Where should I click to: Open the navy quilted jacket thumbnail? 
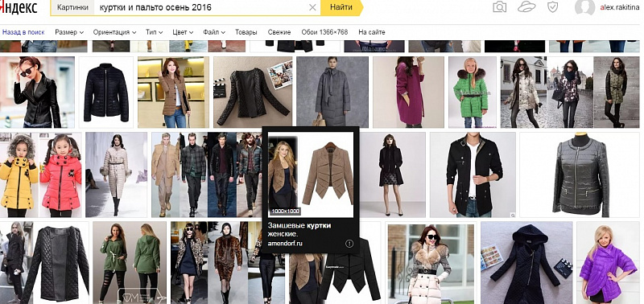(106, 92)
